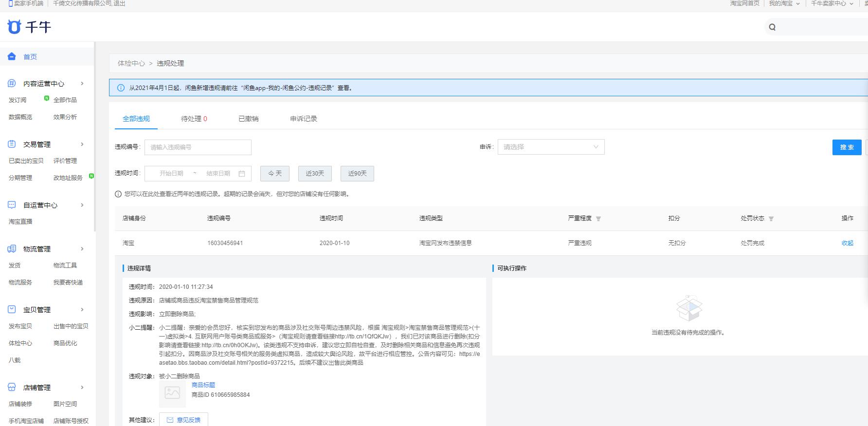Image resolution: width=868 pixels, height=426 pixels.
Task: Click the calendar icon in date range
Action: [x=242, y=174]
